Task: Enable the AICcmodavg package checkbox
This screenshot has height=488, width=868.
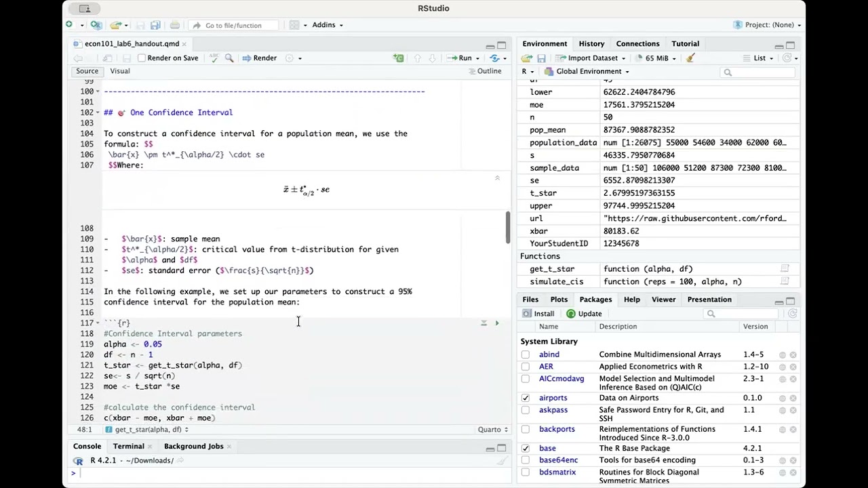Action: pyautogui.click(x=526, y=379)
